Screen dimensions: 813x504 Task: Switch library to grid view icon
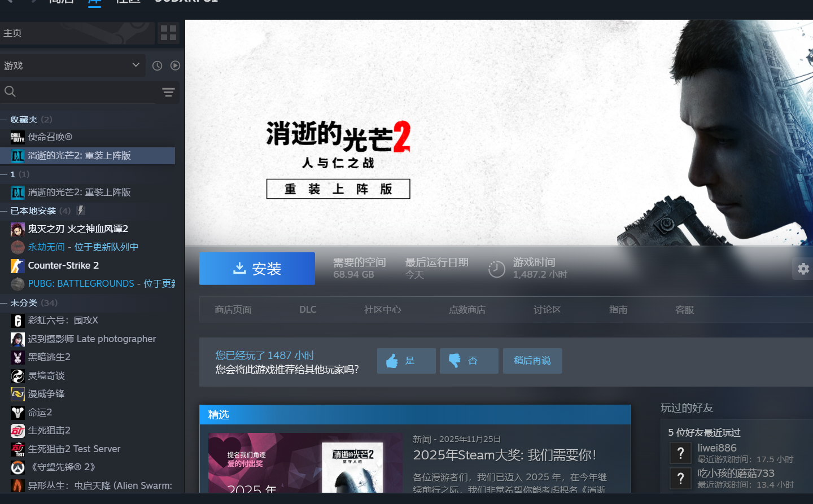pyautogui.click(x=168, y=33)
